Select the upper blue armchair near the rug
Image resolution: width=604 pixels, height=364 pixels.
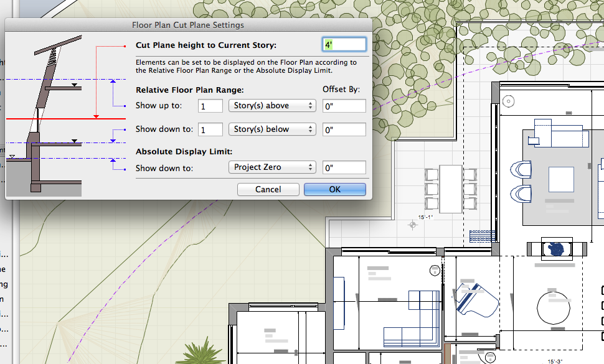(521, 170)
